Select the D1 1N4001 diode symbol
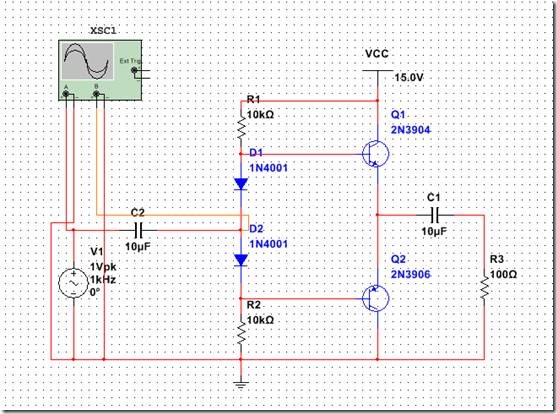 click(241, 184)
